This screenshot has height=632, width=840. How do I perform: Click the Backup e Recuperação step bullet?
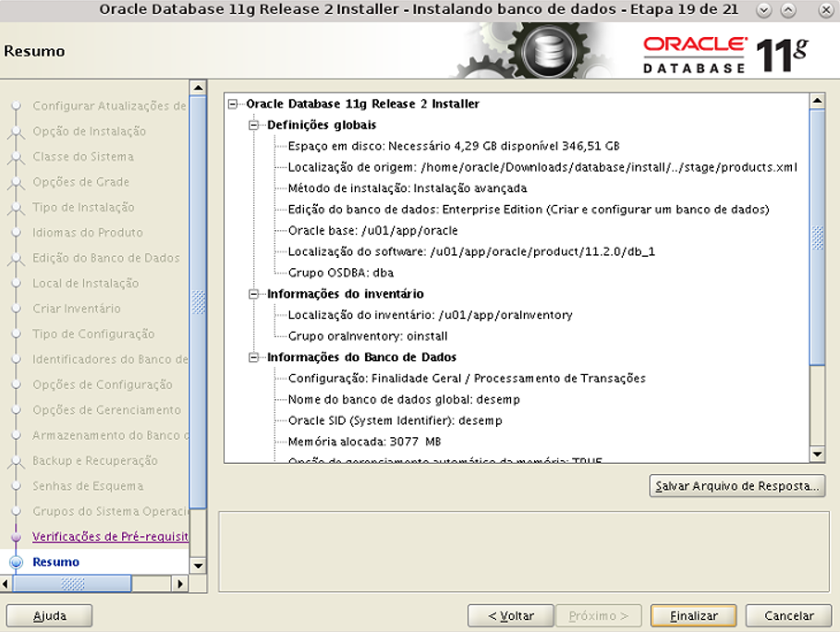[16, 461]
